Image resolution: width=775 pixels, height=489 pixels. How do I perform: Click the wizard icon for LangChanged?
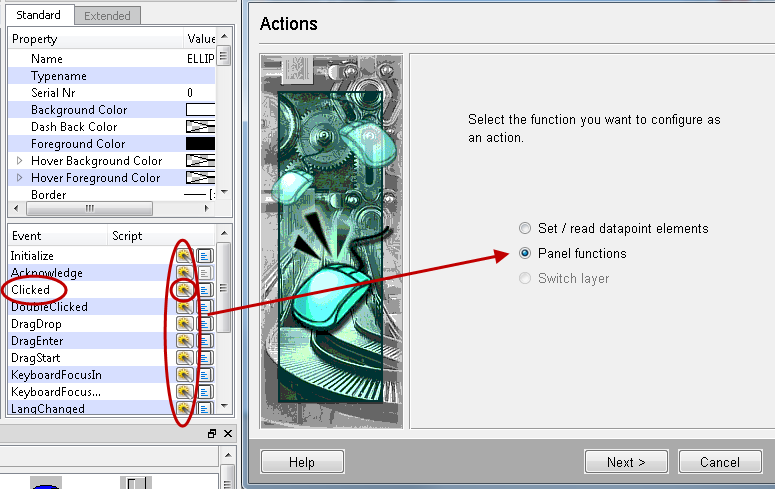click(184, 409)
